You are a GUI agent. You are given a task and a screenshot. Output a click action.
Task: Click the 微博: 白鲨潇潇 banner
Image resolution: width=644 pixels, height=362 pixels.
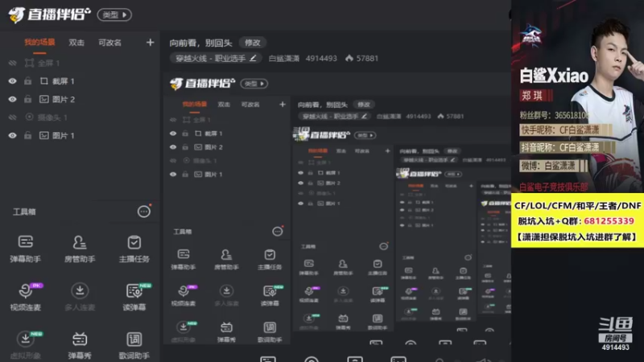[x=553, y=166]
